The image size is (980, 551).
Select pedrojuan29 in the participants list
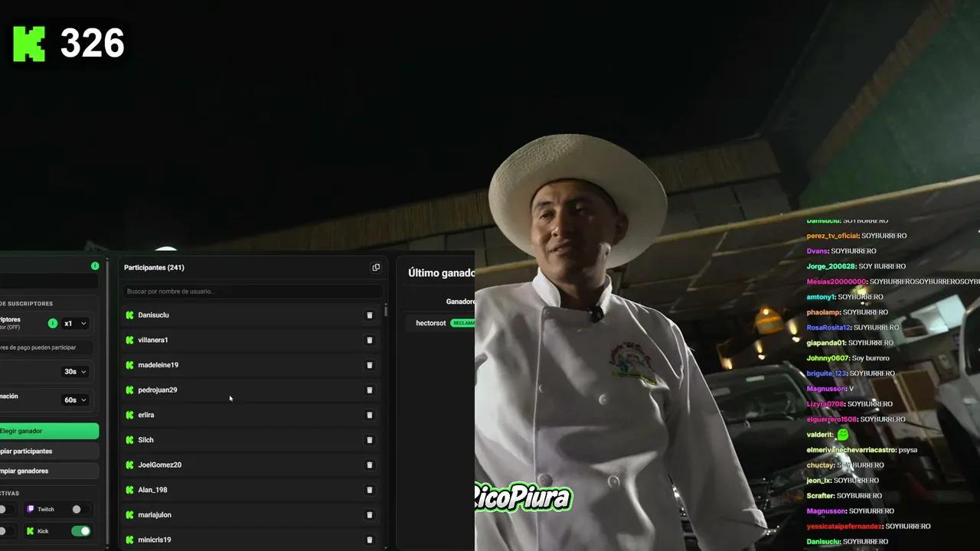click(250, 390)
